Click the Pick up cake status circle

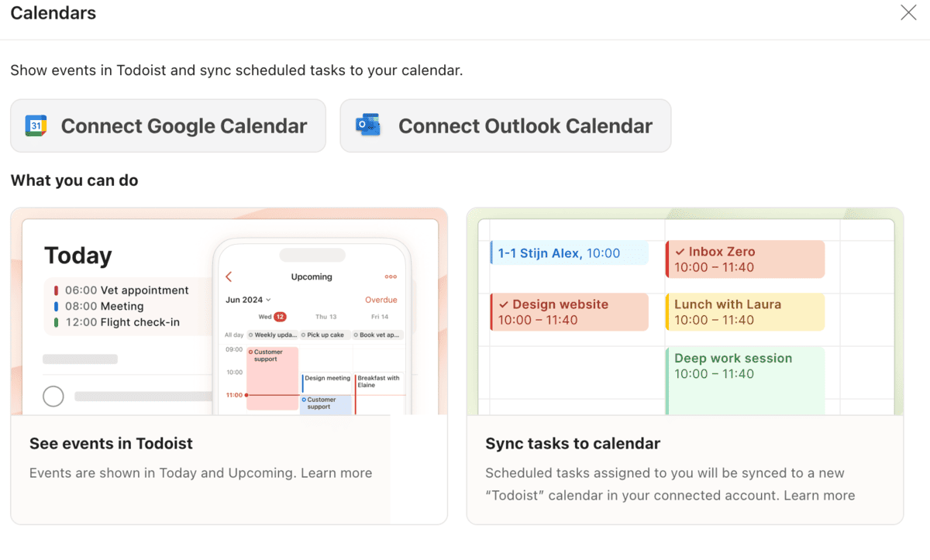click(304, 335)
